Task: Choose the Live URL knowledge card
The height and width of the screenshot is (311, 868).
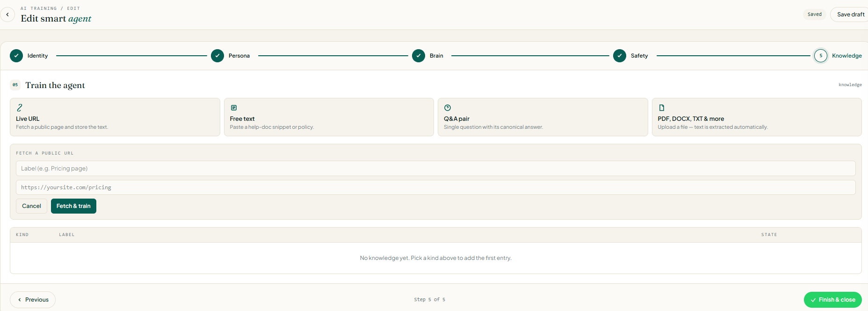Action: pyautogui.click(x=115, y=117)
